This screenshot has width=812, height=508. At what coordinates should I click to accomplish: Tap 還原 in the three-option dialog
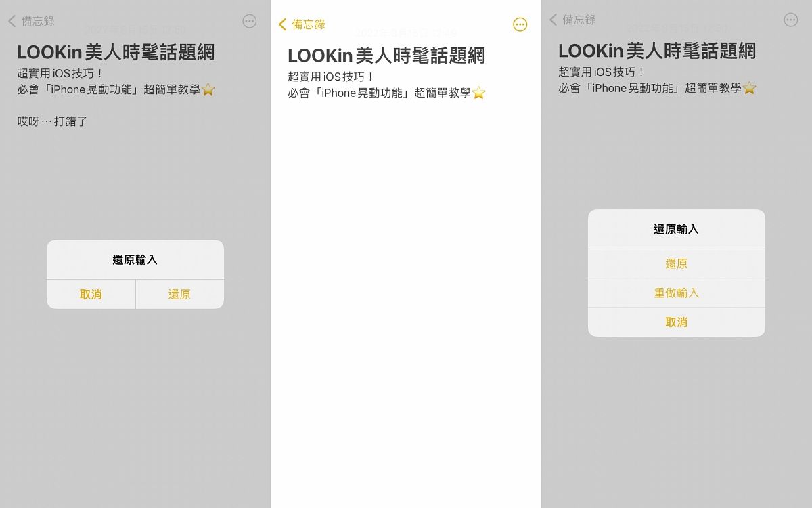tap(677, 263)
